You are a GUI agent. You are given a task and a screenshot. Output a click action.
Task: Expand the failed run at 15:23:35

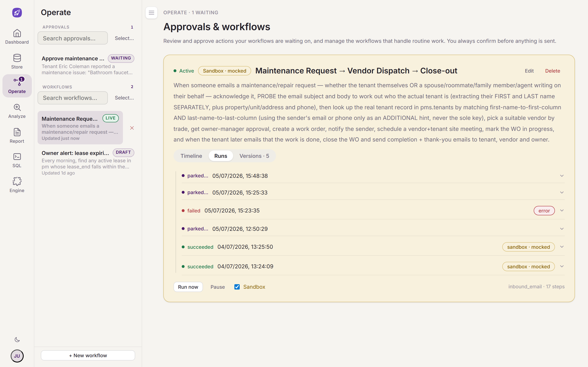tap(562, 210)
